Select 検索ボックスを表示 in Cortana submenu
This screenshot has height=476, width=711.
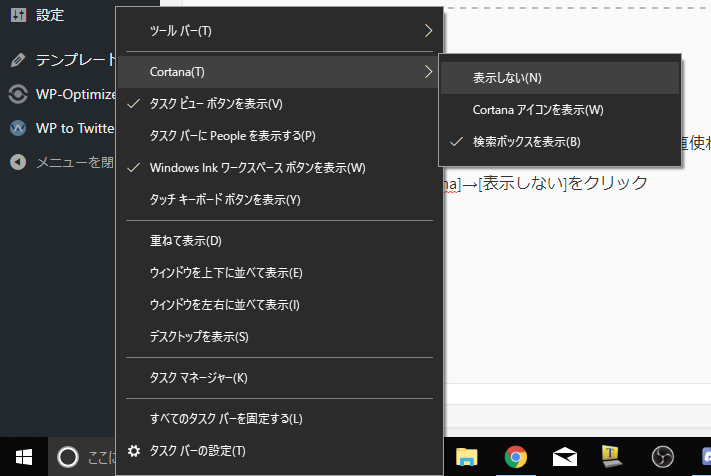pyautogui.click(x=526, y=142)
